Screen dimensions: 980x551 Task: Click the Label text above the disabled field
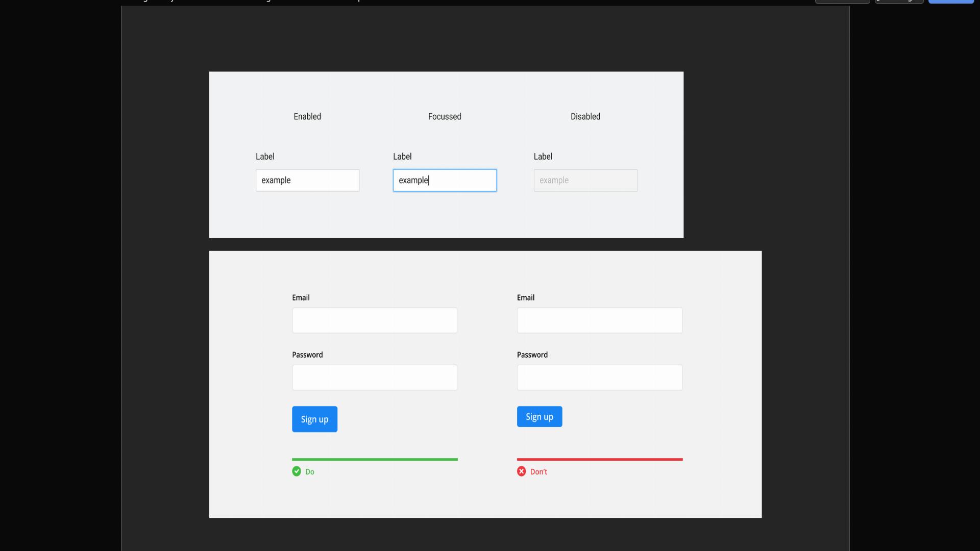(543, 157)
